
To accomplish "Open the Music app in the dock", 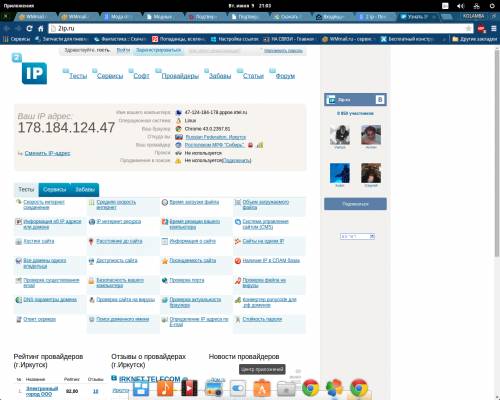I will (x=165, y=388).
